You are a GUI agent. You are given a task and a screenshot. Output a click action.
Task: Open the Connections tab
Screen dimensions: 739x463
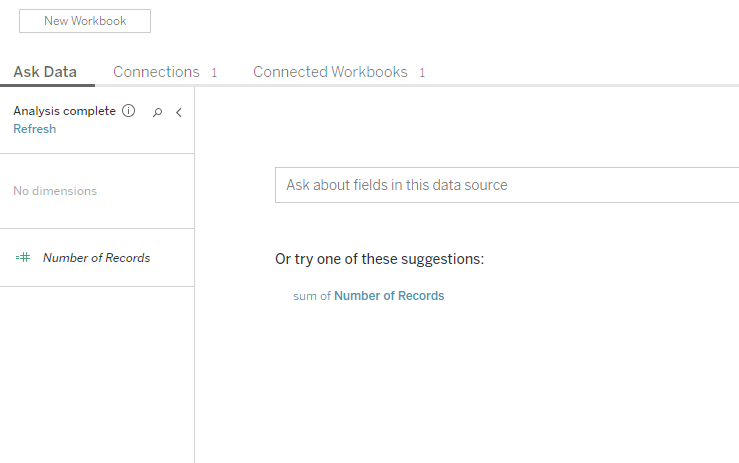156,72
